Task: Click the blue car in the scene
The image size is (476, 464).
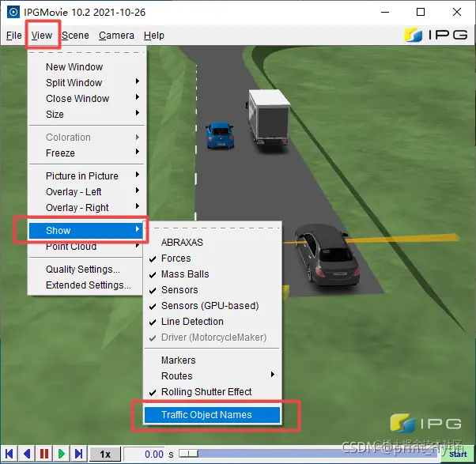Action: point(220,135)
